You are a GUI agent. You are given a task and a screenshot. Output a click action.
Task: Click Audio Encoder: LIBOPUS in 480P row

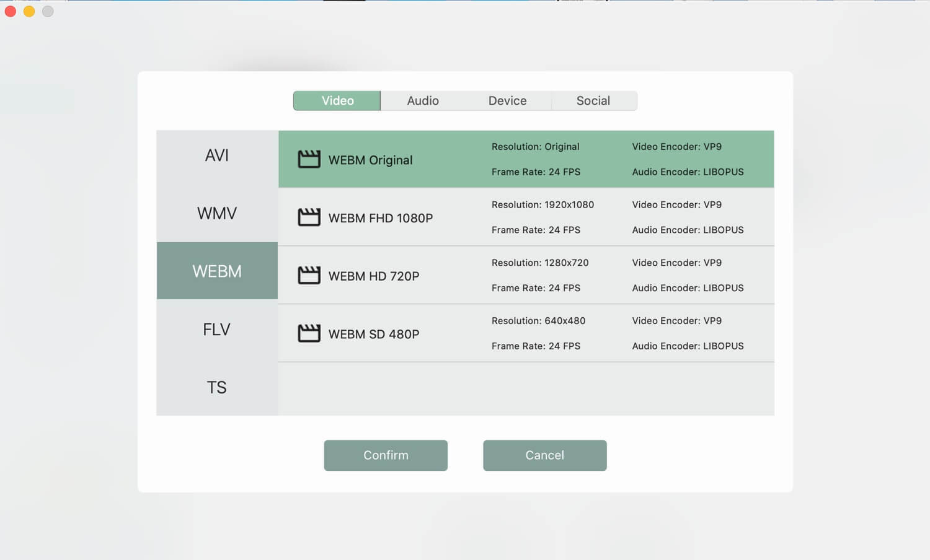(688, 346)
